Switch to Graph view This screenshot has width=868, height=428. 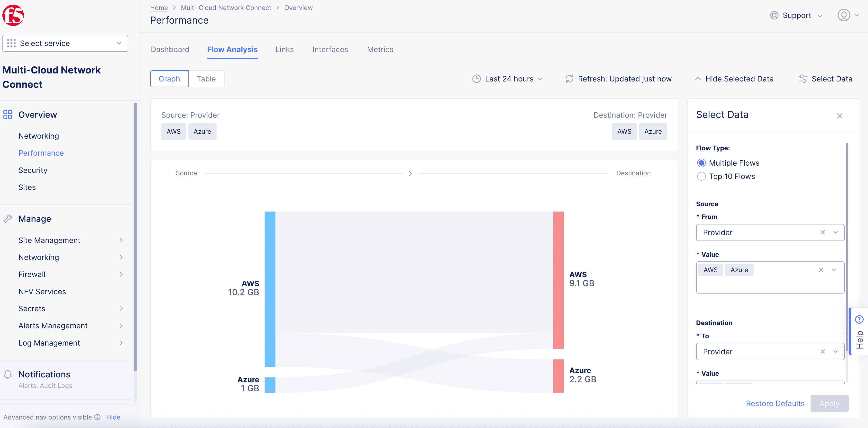tap(169, 79)
